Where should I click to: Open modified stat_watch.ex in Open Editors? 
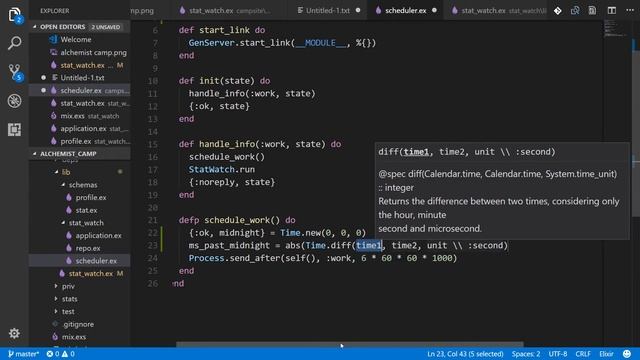[80, 65]
